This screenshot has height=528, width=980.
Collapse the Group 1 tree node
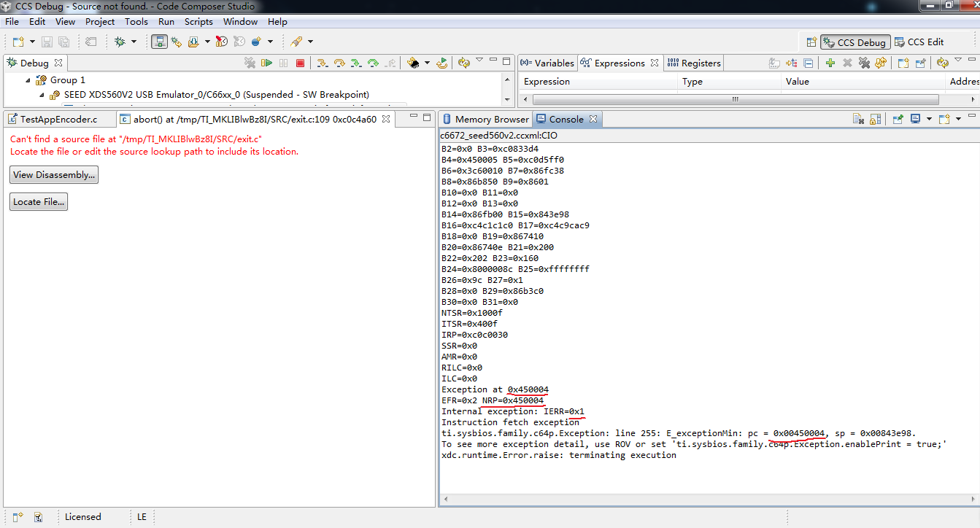(x=28, y=80)
